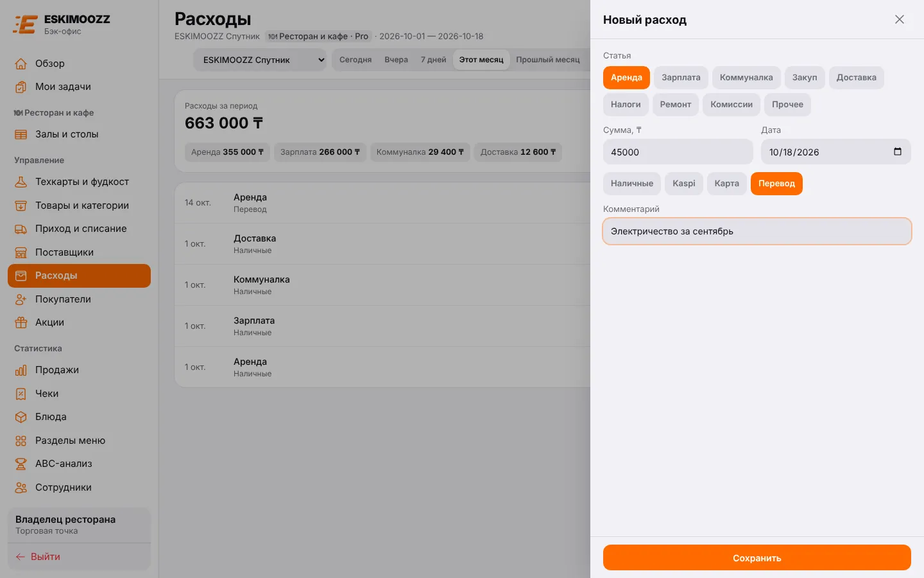Open the 1 окт. Зарплата expense row

pyautogui.click(x=382, y=326)
